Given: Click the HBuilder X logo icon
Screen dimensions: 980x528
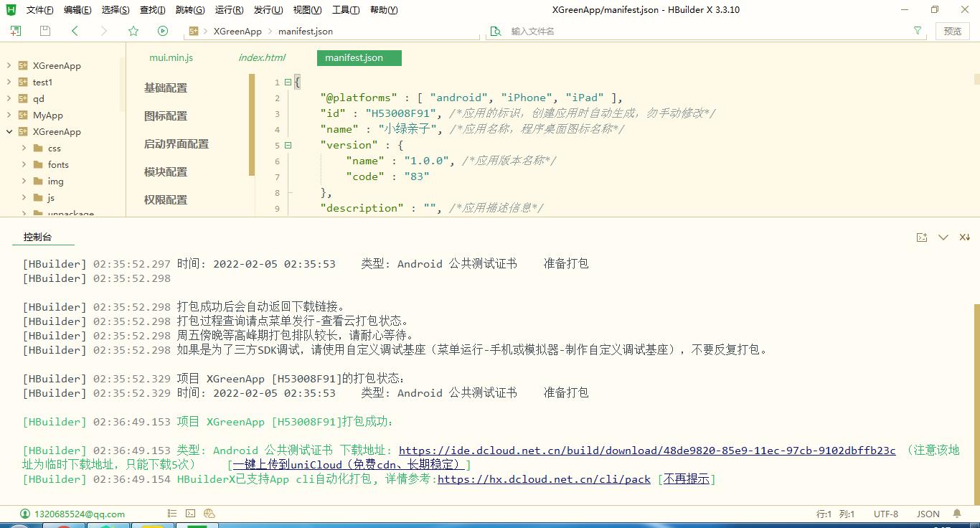Looking at the screenshot, I should point(11,9).
